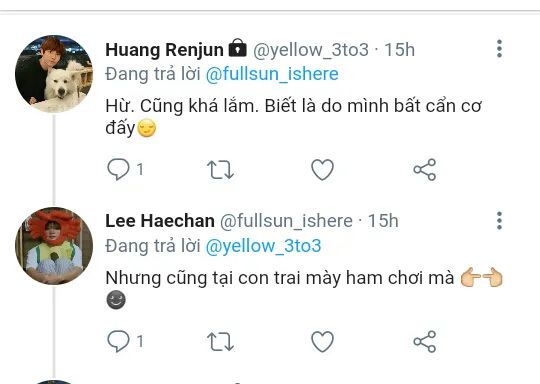This screenshot has height=384, width=540.
Task: Share Lee Haechan's tweet
Action: pyautogui.click(x=425, y=341)
